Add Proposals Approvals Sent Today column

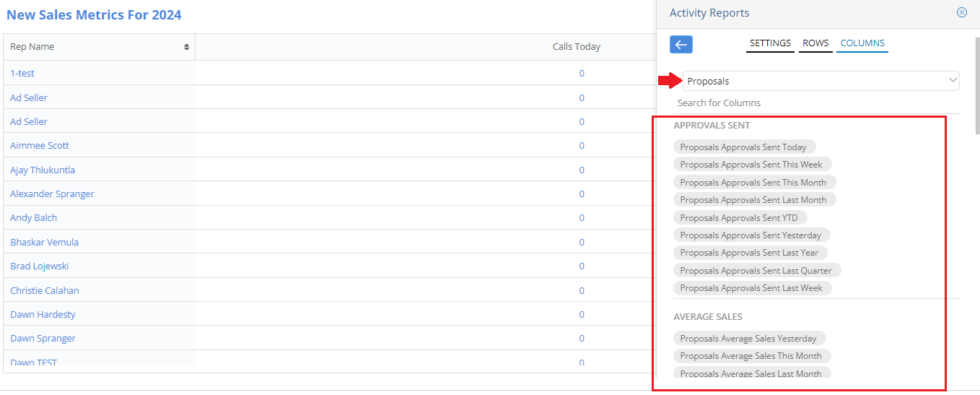744,147
